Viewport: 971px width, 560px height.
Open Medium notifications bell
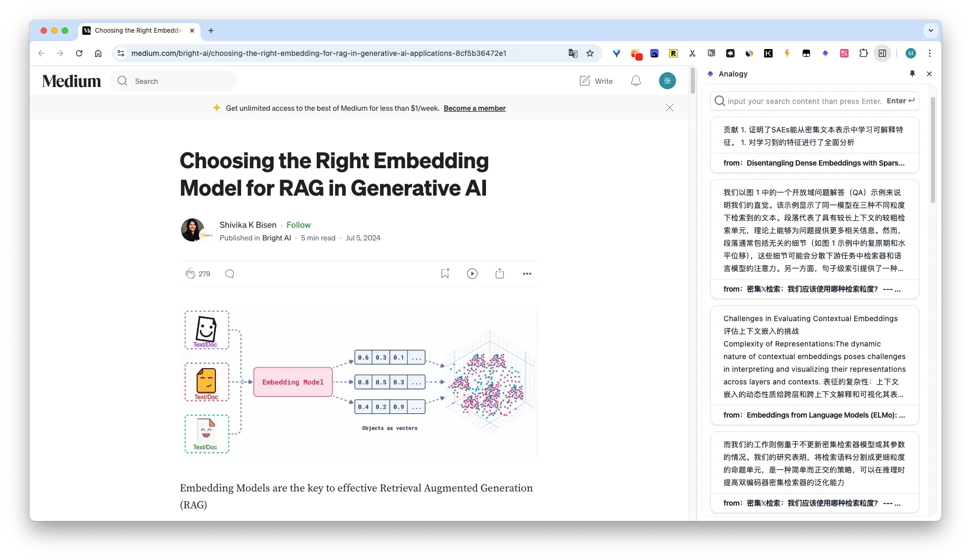(635, 81)
